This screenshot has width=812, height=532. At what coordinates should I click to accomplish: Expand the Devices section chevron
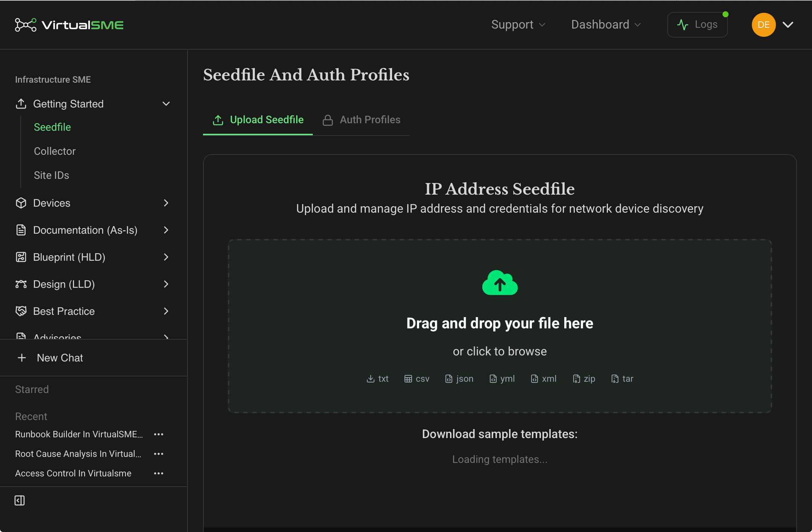[x=166, y=203]
